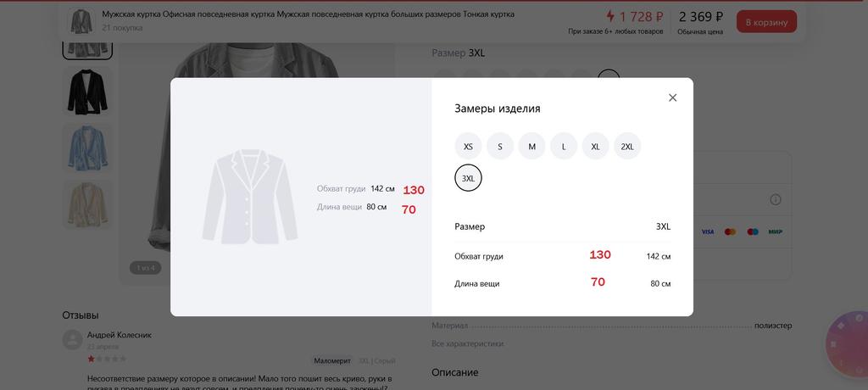This screenshot has width=868, height=390.
Task: Open the round floating widget icon
Action: pos(847,346)
